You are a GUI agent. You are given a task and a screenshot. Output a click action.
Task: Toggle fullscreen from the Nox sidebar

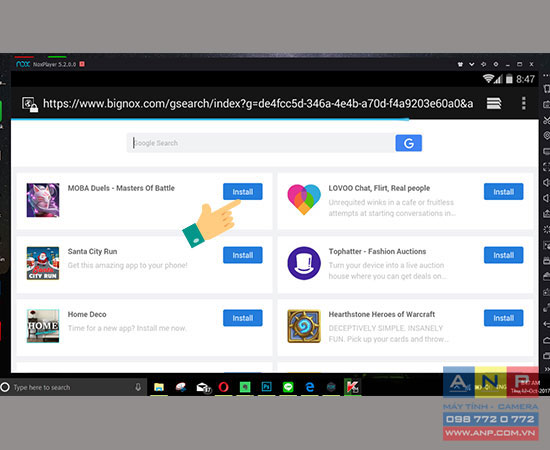click(546, 167)
